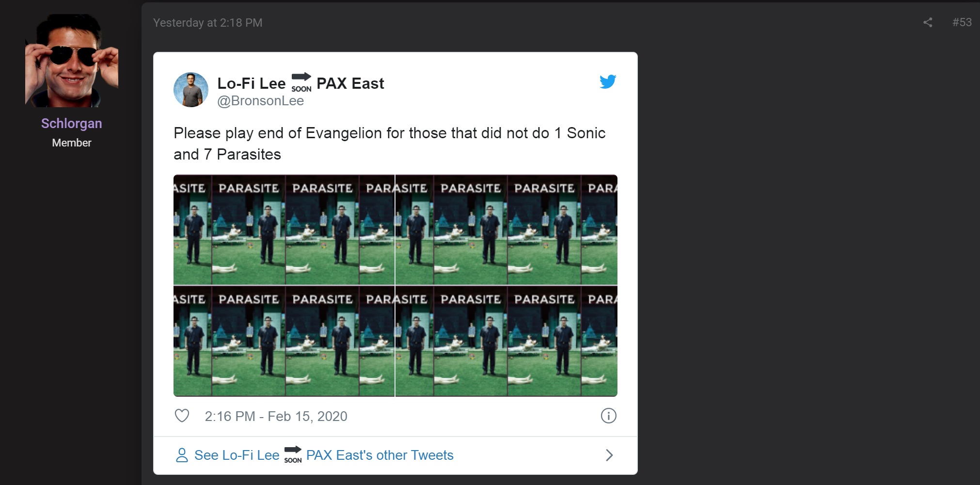Open Schlorgan's member profile link
This screenshot has width=980, height=485.
point(72,123)
